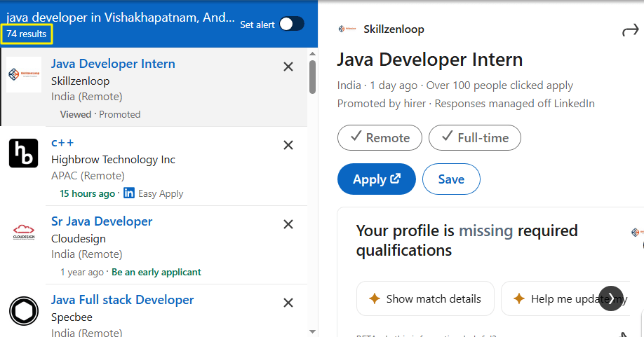This screenshot has width=644, height=337.
Task: Open the Sr Java Developer job title
Action: coord(102,221)
